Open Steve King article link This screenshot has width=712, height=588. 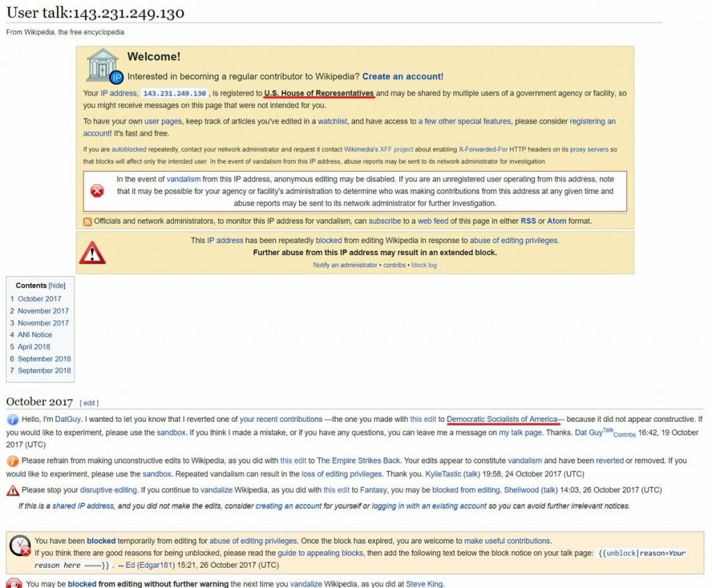pyautogui.click(x=424, y=585)
